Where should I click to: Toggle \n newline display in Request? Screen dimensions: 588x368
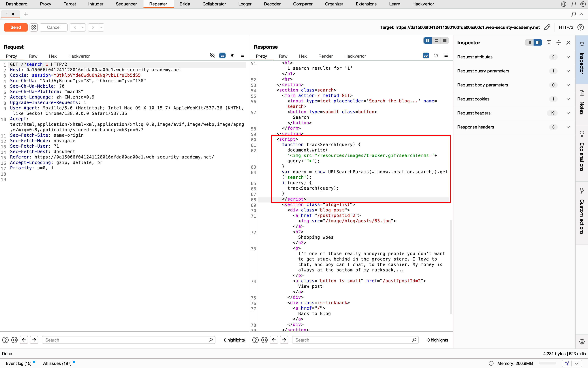pyautogui.click(x=233, y=55)
